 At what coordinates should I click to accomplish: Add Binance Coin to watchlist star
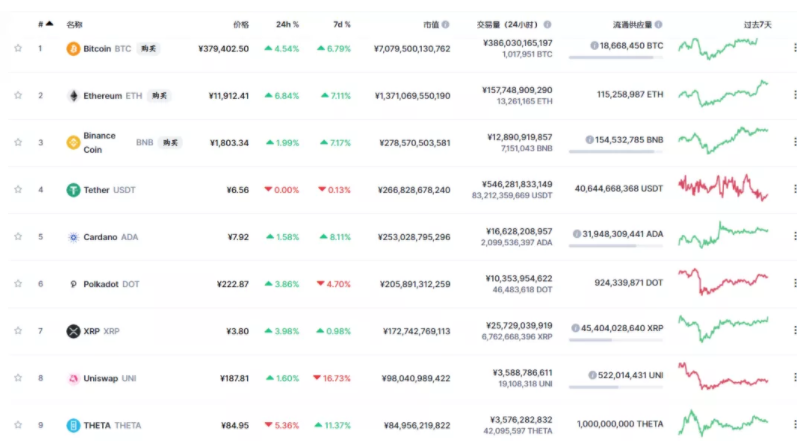click(18, 142)
